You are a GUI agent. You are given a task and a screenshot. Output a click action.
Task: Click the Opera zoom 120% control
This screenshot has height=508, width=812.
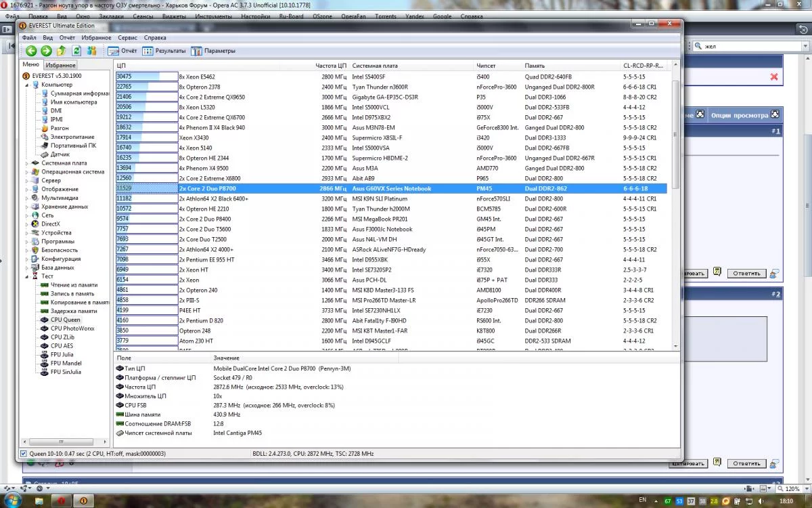pos(793,488)
